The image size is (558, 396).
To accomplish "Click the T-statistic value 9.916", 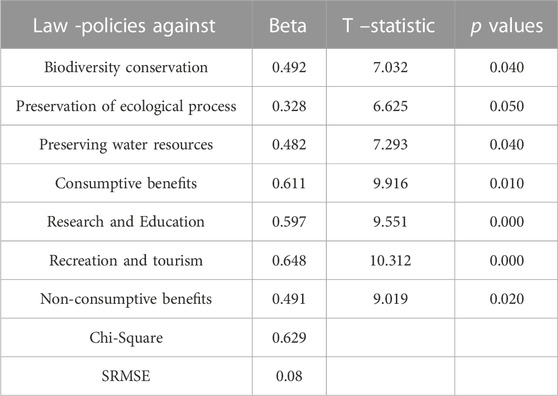I will [x=390, y=183].
